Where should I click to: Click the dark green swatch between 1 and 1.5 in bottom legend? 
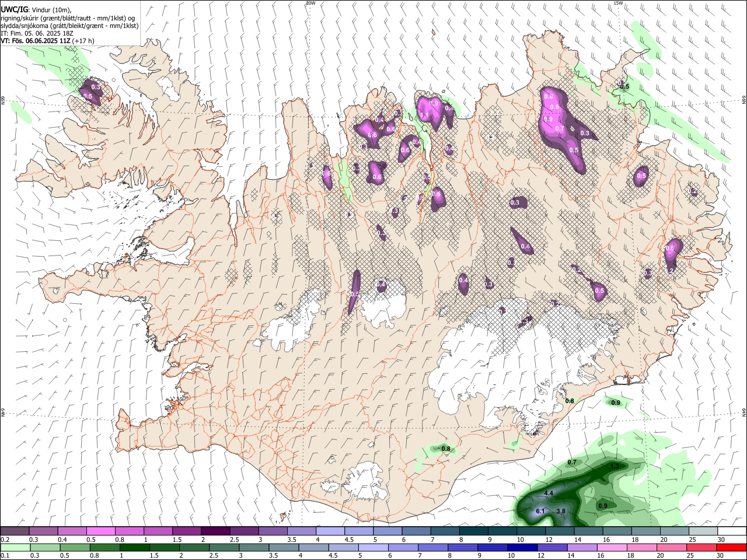pyautogui.click(x=134, y=547)
